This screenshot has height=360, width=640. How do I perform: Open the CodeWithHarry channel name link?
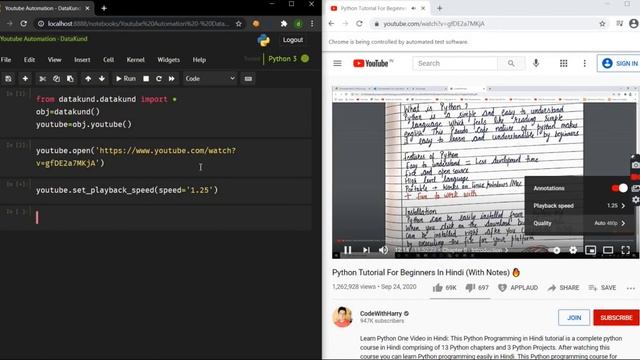click(381, 313)
